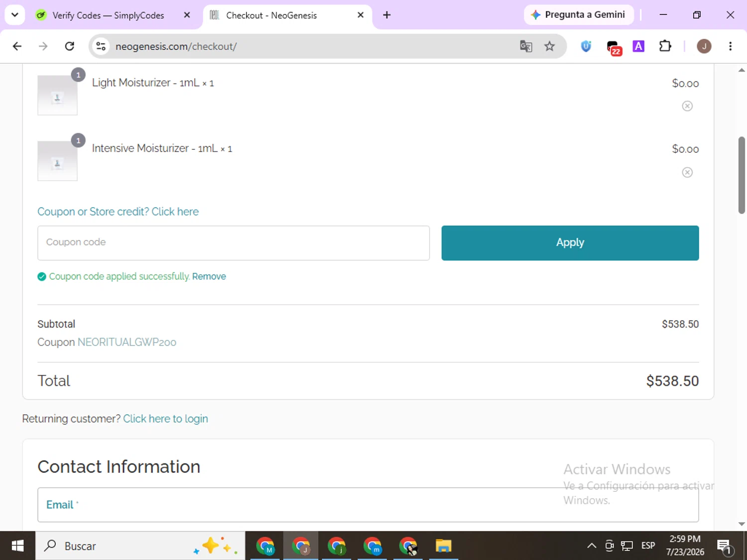Open the Extensions puzzle menu
The width and height of the screenshot is (747, 560).
[x=665, y=46]
